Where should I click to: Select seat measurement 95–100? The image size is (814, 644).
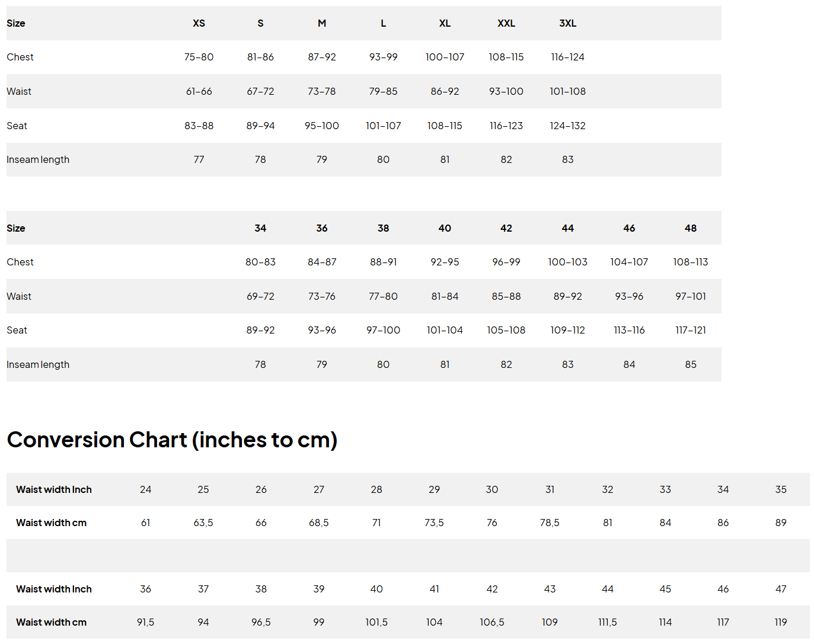coord(321,126)
